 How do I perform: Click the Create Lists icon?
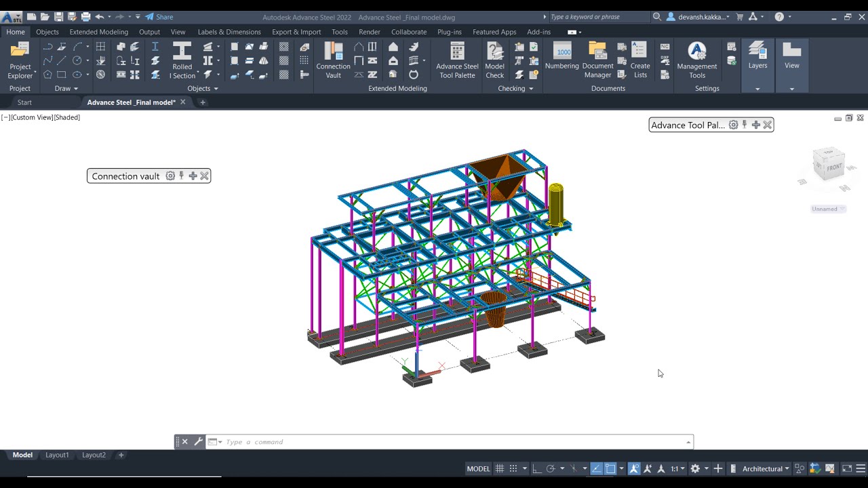tap(640, 60)
